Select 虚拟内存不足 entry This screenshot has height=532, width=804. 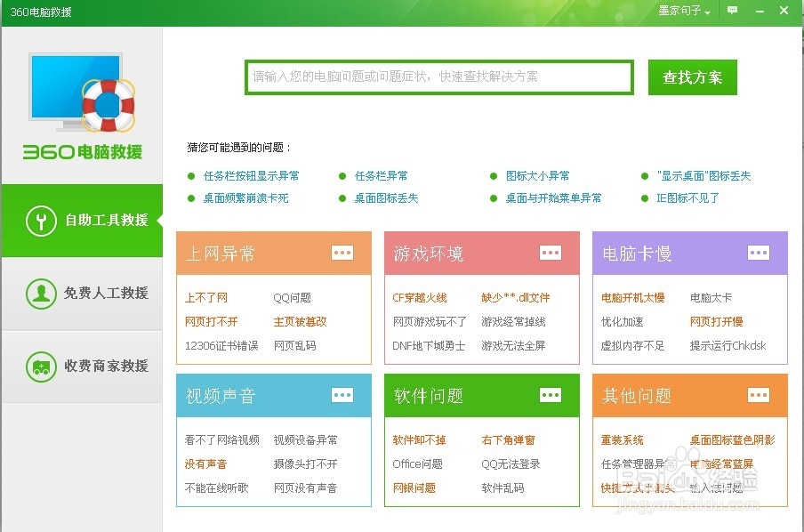pyautogui.click(x=632, y=346)
